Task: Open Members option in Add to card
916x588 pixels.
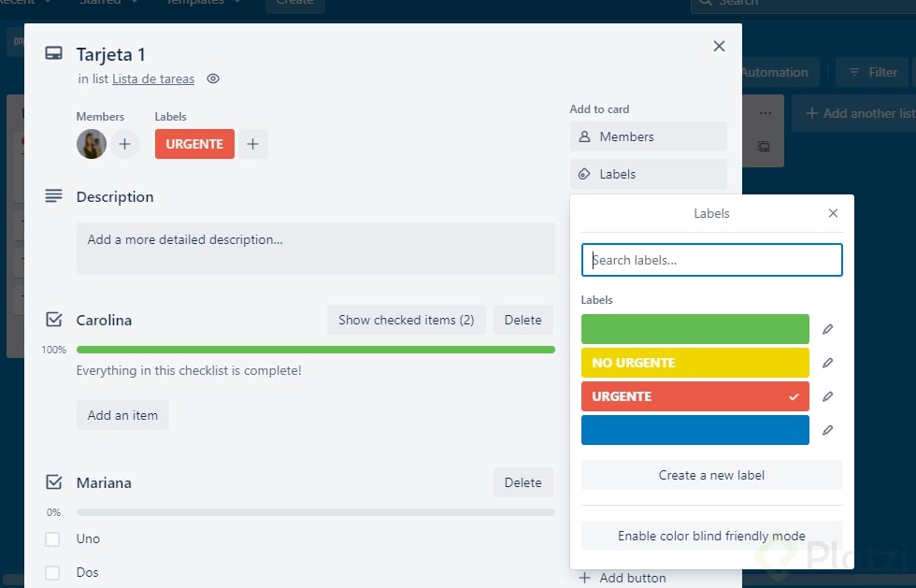Action: [x=648, y=136]
